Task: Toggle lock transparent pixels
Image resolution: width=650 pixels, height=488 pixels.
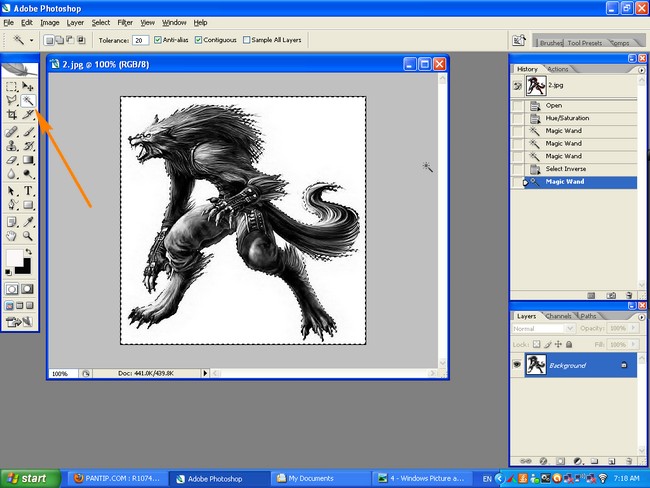Action: click(x=536, y=344)
